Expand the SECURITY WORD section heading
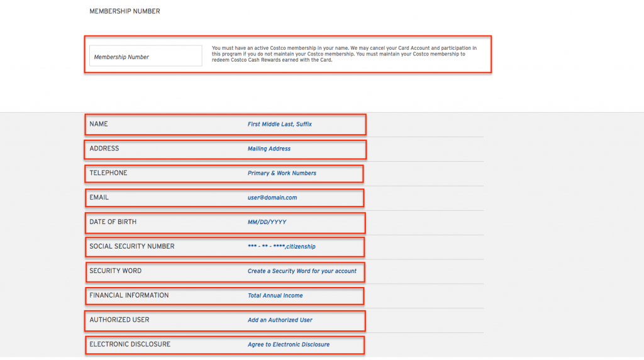 click(x=115, y=271)
